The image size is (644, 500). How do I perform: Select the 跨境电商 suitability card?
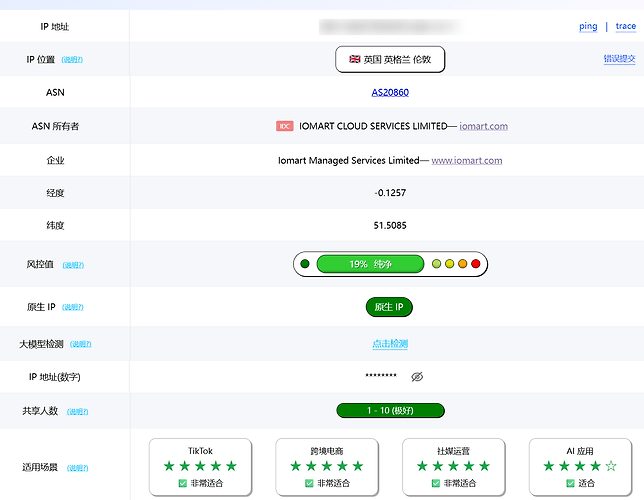pyautogui.click(x=327, y=467)
